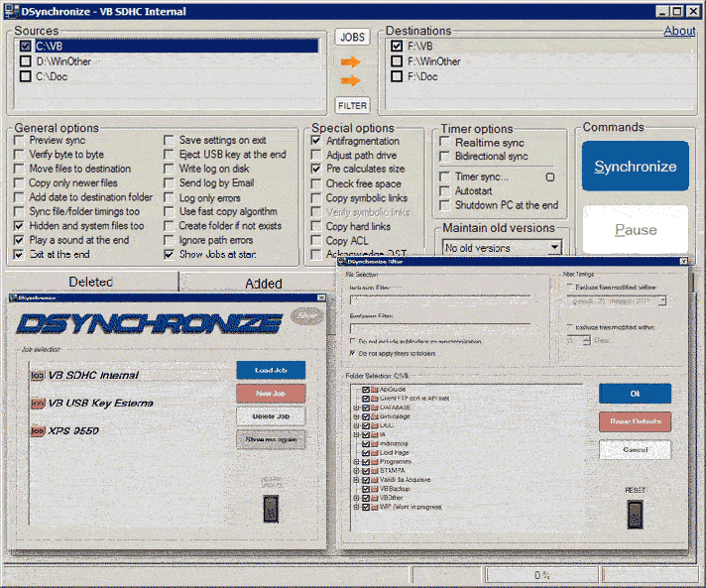The width and height of the screenshot is (706, 588).
Task: Click the ApiGuide folder icon
Action: click(x=375, y=390)
